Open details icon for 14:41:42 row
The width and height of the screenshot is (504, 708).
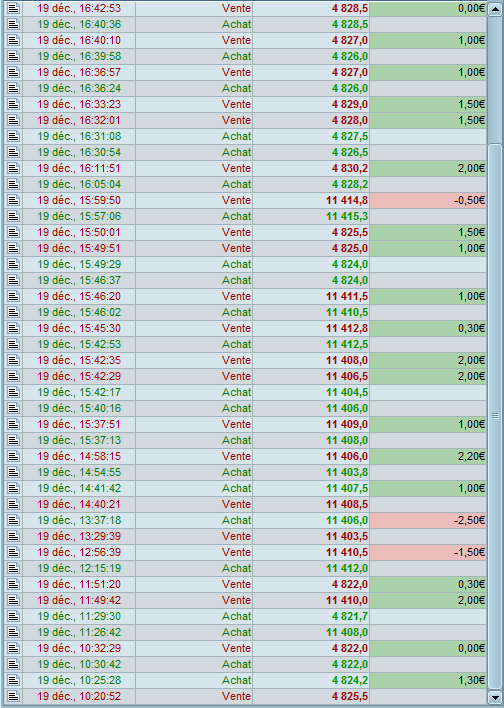(14, 488)
